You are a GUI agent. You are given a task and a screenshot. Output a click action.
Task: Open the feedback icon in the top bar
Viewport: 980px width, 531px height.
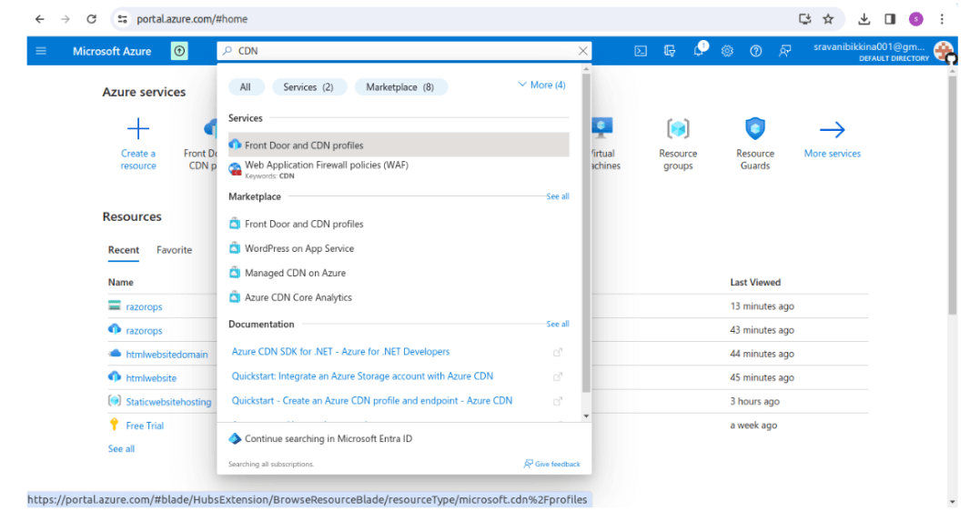coord(784,51)
